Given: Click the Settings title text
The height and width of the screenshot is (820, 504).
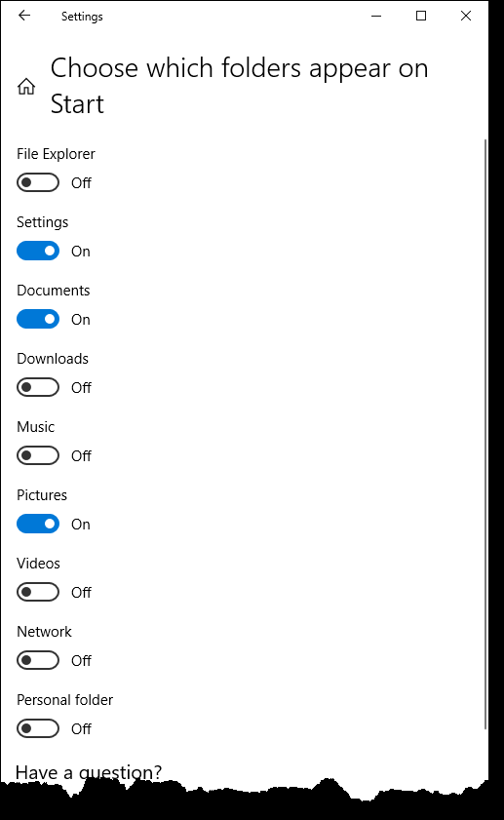Looking at the screenshot, I should tap(82, 17).
